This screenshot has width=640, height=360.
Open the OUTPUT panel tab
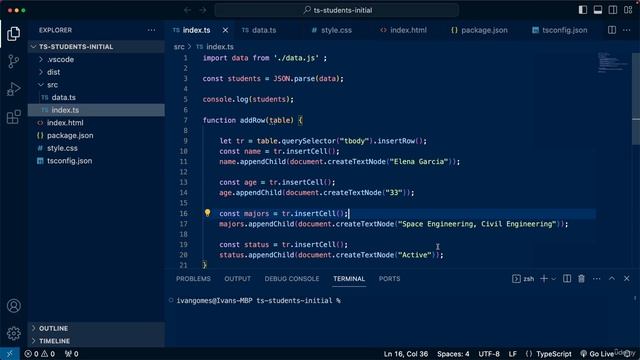coord(237,279)
